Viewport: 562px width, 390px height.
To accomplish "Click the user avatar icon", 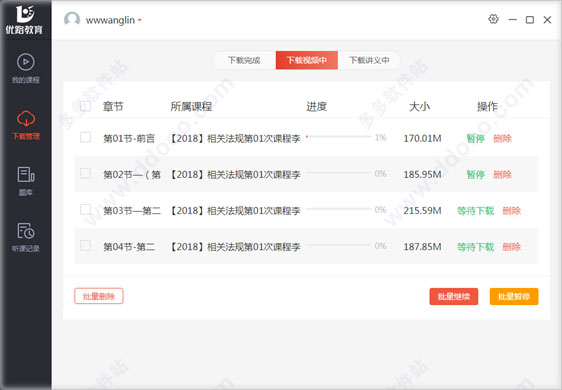I will coord(72,19).
